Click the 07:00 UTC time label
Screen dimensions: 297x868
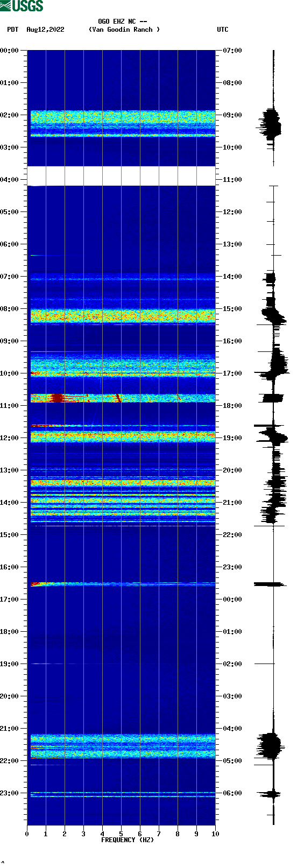point(232,51)
